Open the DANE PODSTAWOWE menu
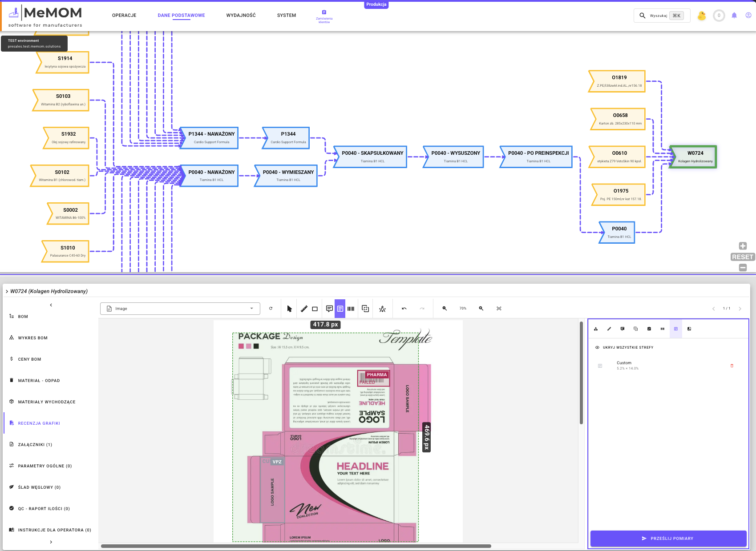Viewport: 756px width, 551px height. click(181, 16)
